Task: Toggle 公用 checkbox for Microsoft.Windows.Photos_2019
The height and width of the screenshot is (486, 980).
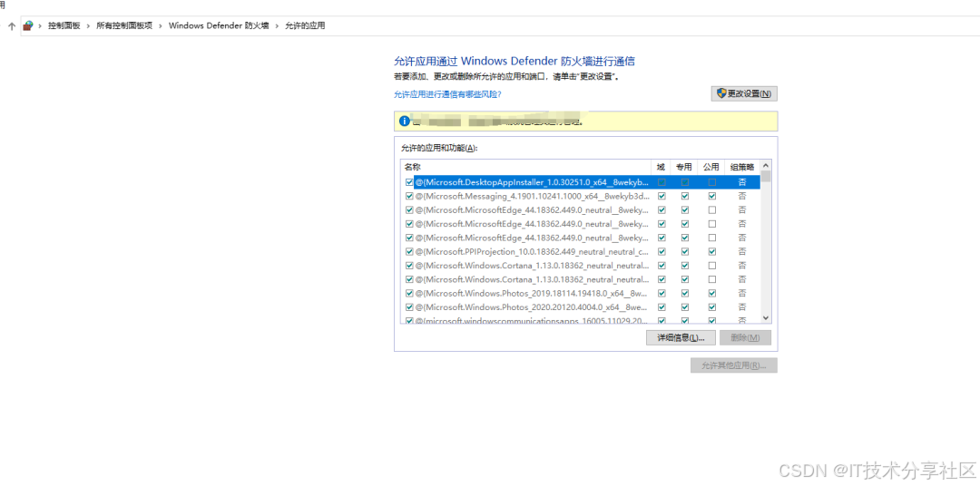Action: pos(712,293)
